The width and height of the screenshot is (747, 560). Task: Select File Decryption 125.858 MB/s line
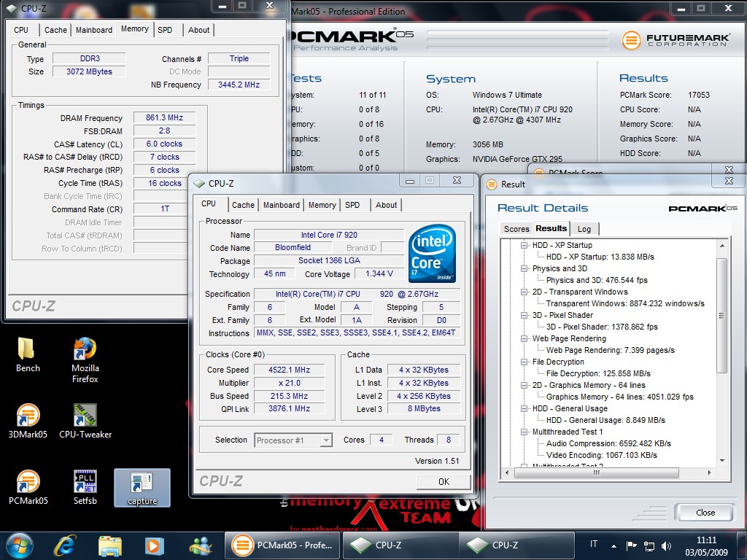pyautogui.click(x=598, y=373)
